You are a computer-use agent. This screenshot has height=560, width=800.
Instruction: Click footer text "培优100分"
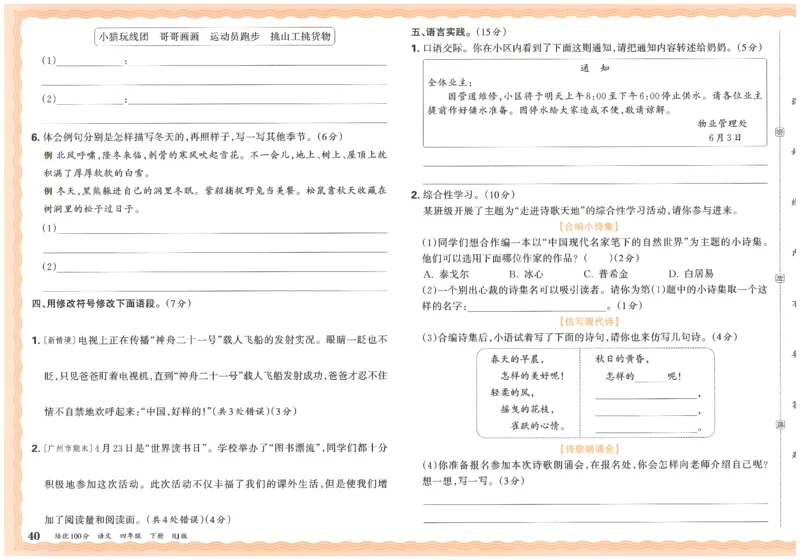click(x=71, y=536)
